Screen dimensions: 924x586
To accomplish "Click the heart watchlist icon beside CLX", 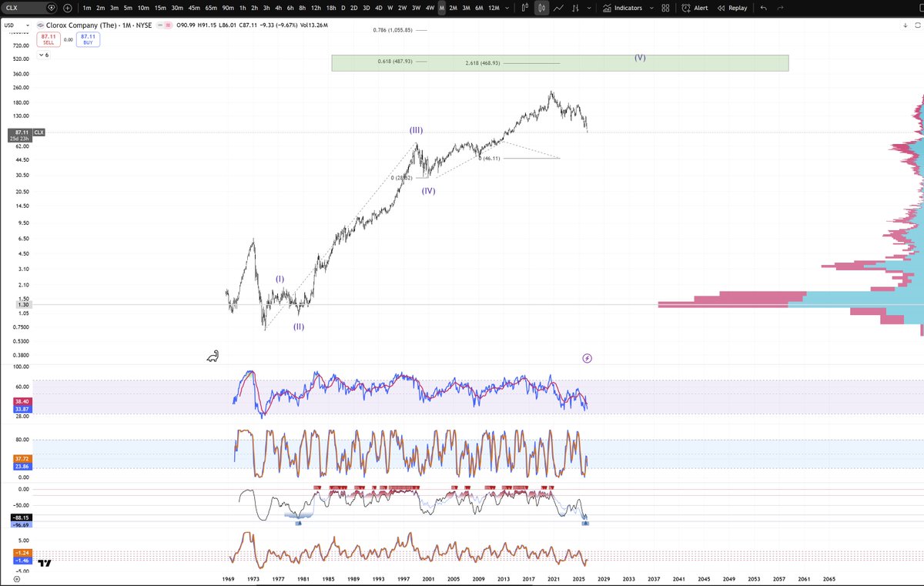I will (52, 8).
